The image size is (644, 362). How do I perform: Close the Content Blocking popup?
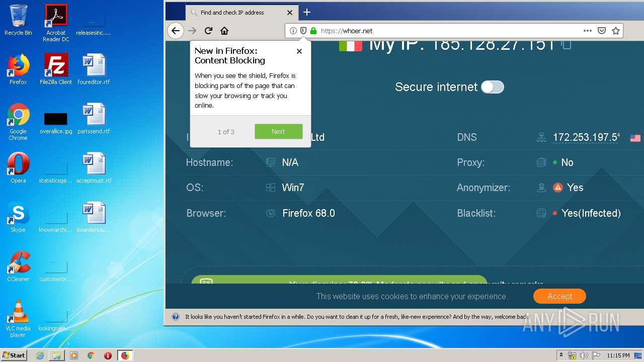(299, 51)
